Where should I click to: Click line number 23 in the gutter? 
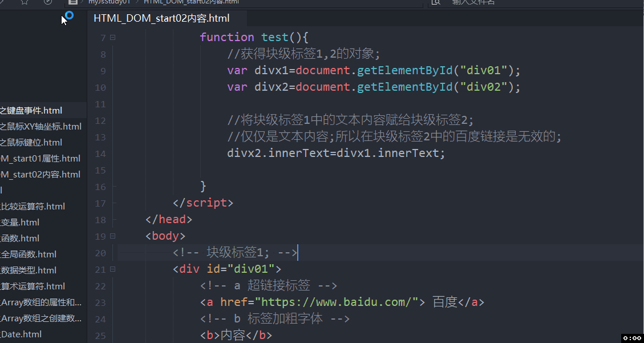pyautogui.click(x=100, y=302)
